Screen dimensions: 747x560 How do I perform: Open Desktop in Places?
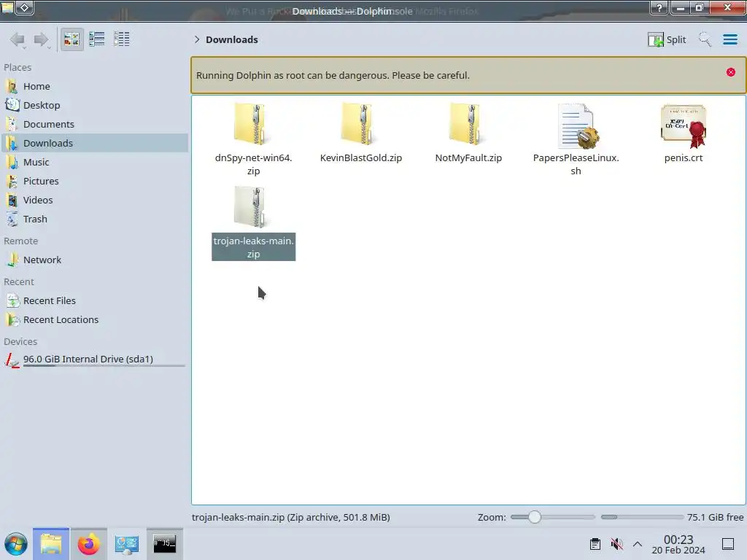tap(94, 105)
